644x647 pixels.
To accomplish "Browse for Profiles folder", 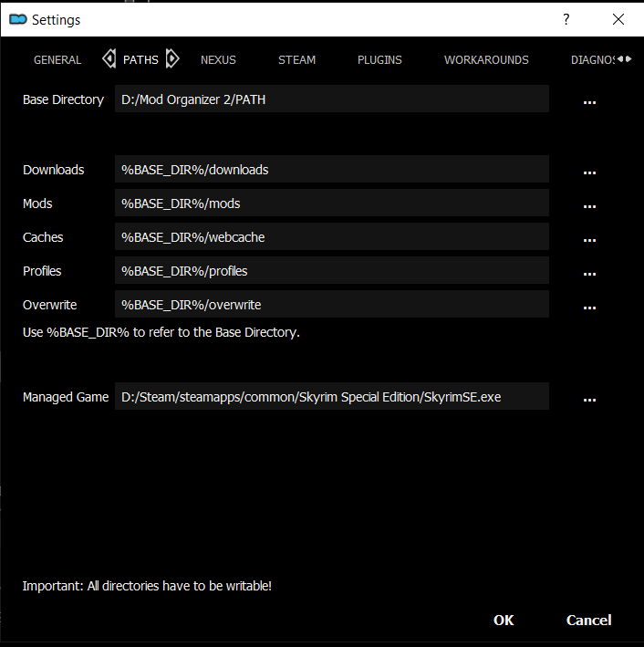I will [x=589, y=273].
